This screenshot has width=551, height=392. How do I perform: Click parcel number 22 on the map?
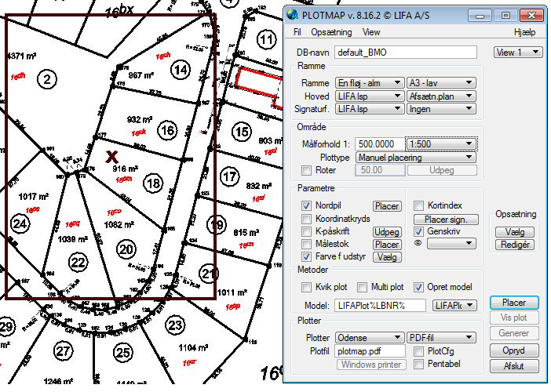pos(78,262)
